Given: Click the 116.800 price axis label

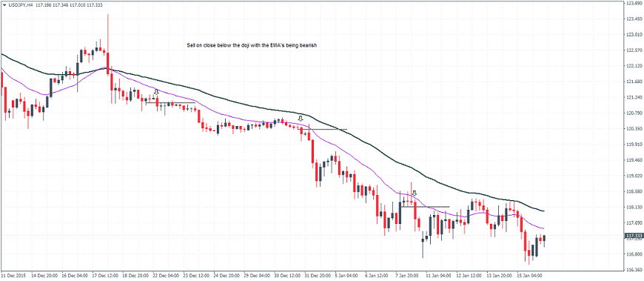Looking at the screenshot, I should [x=635, y=254].
